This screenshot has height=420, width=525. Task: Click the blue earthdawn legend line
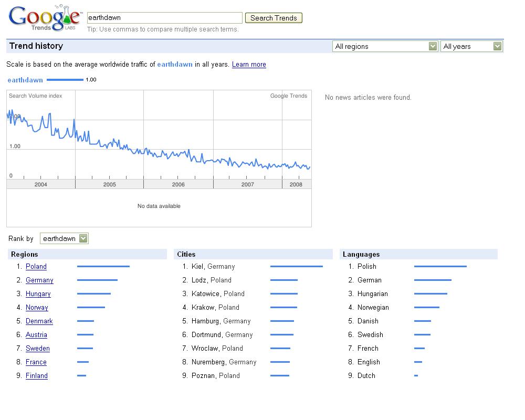(65, 80)
